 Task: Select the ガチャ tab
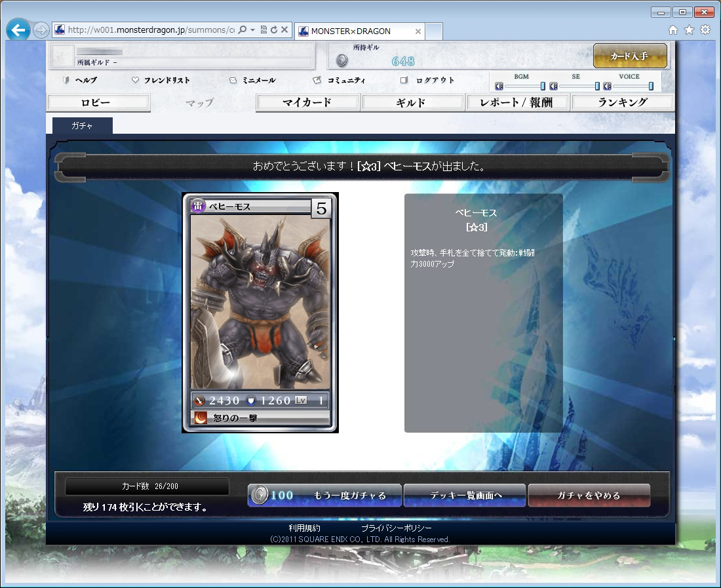coord(83,125)
